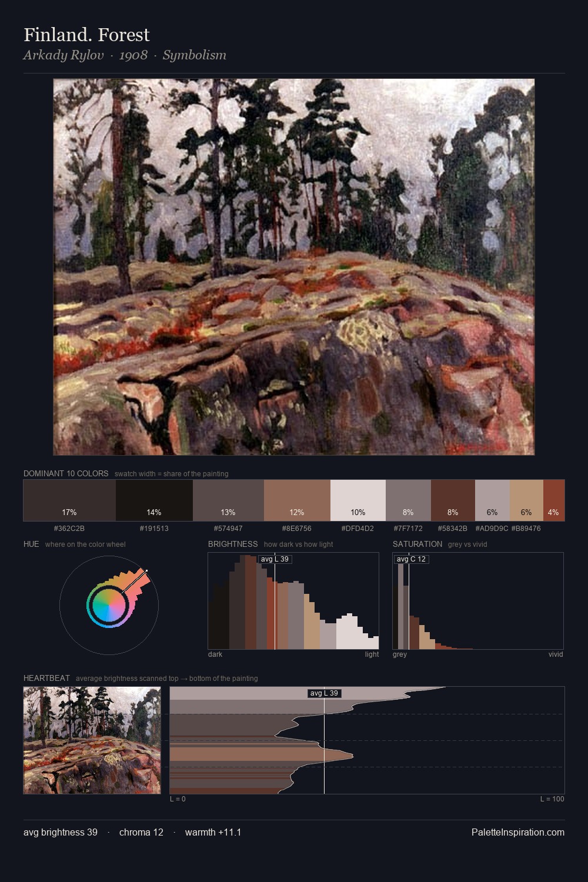Click the hex code #AD9D9C text

pos(492,528)
